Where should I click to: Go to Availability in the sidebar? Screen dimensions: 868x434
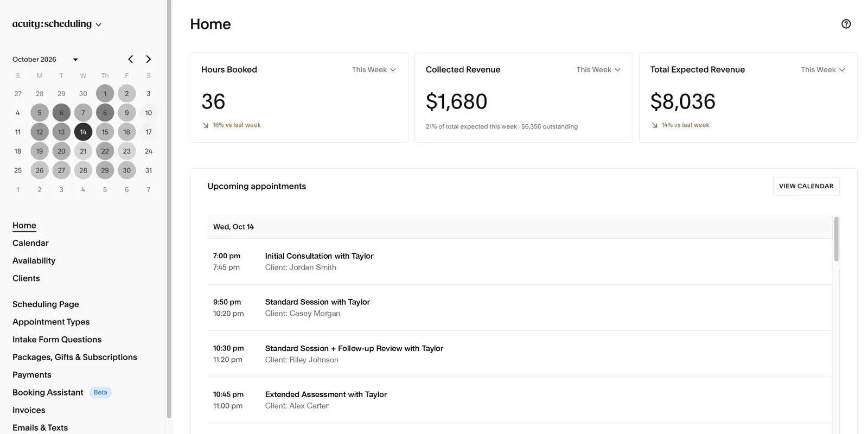pyautogui.click(x=34, y=260)
